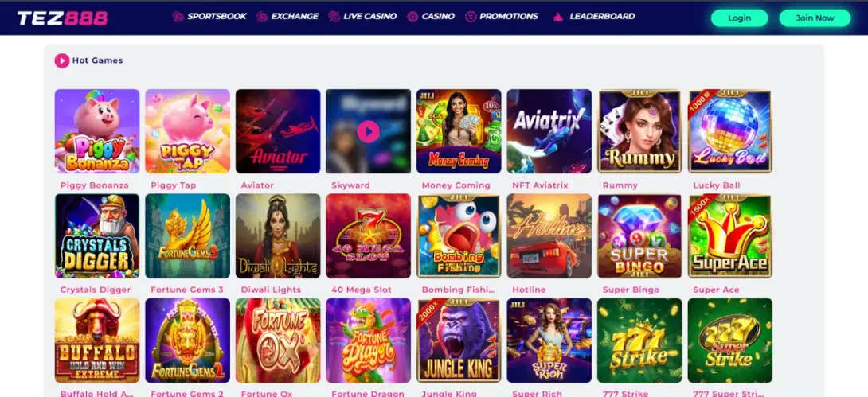Click the Exchange nav icon

point(262,17)
